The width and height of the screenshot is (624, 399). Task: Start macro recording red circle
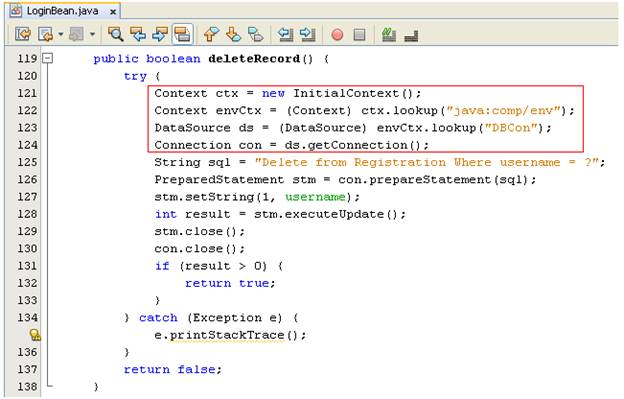click(x=337, y=35)
